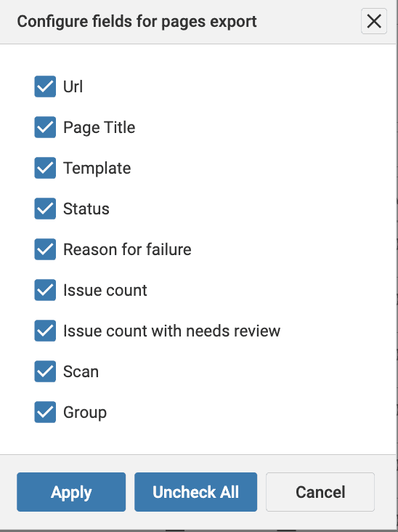Click the Apply button
398x532 pixels.
(x=71, y=492)
